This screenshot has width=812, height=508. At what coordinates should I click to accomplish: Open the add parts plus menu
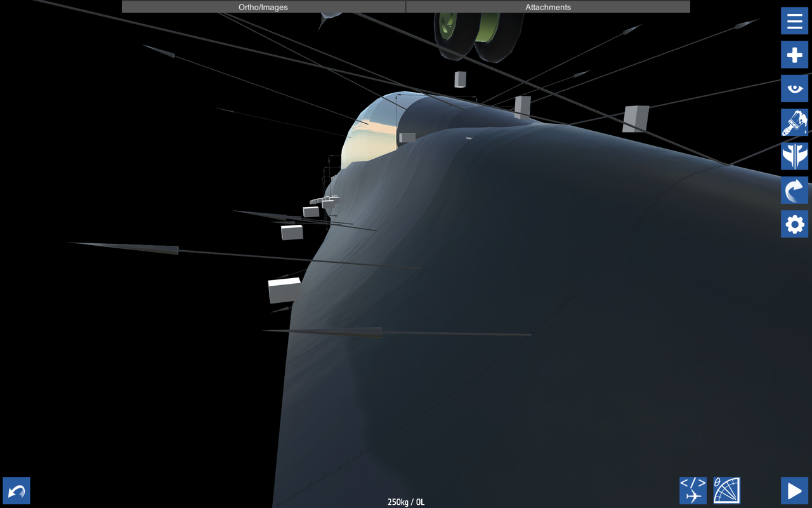coord(794,55)
